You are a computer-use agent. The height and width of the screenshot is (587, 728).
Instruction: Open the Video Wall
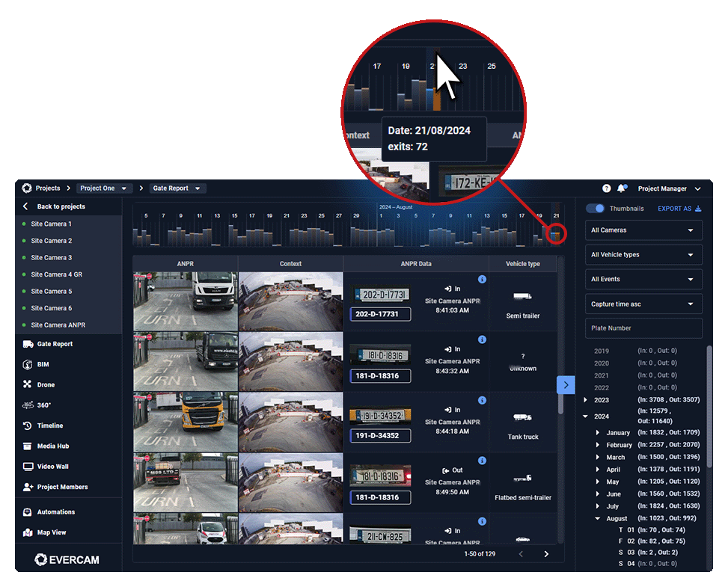52,466
